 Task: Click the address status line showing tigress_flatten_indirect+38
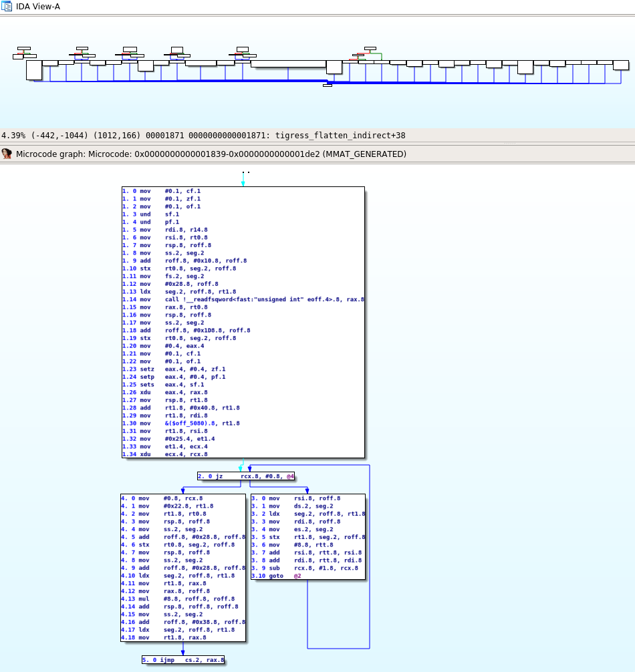pos(203,135)
